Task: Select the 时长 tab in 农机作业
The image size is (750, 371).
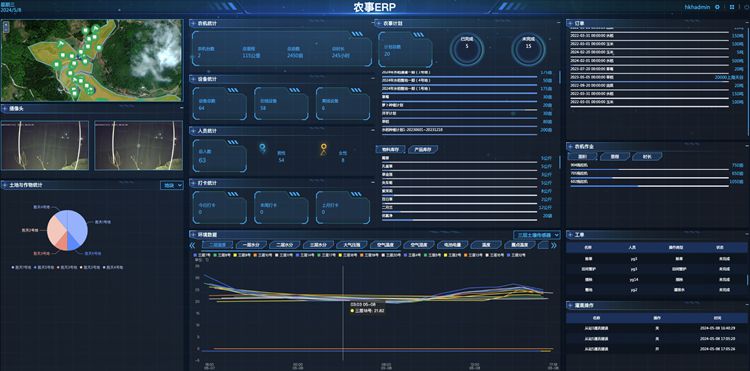Action: (x=647, y=156)
